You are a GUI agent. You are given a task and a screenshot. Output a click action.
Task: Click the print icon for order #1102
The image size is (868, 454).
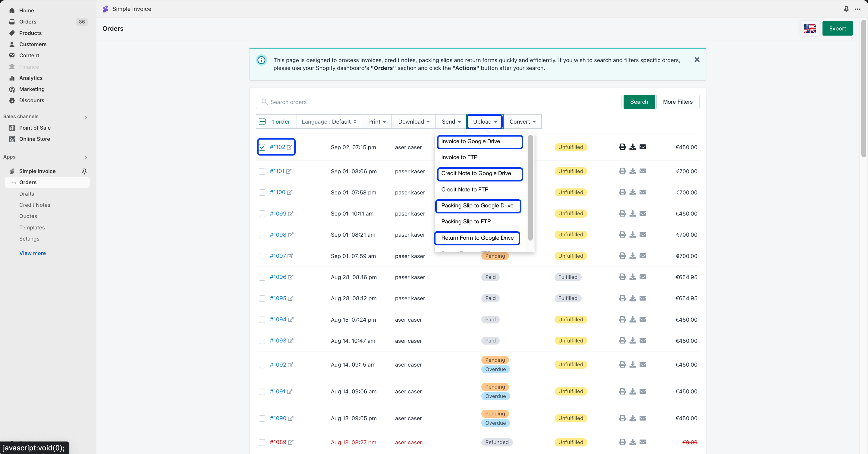click(622, 147)
